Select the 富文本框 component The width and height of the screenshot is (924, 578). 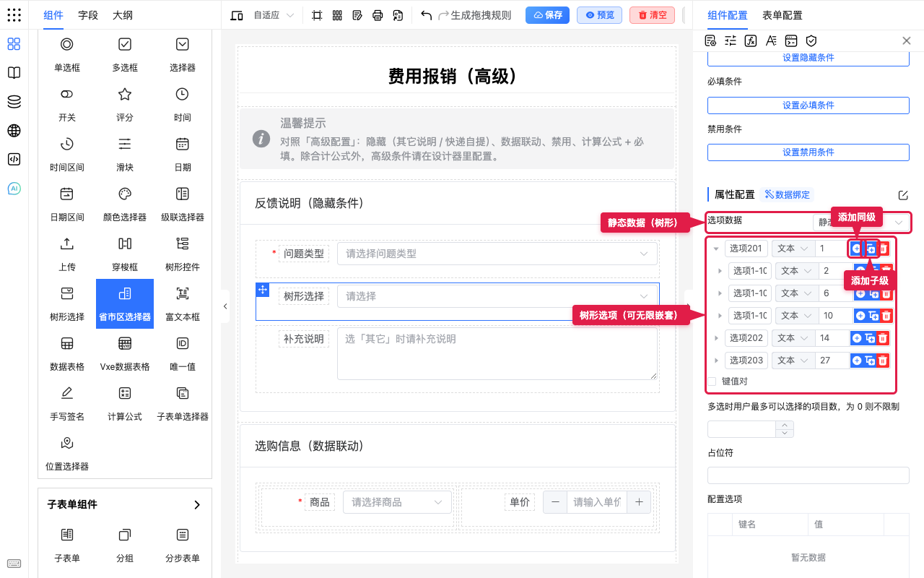click(183, 303)
